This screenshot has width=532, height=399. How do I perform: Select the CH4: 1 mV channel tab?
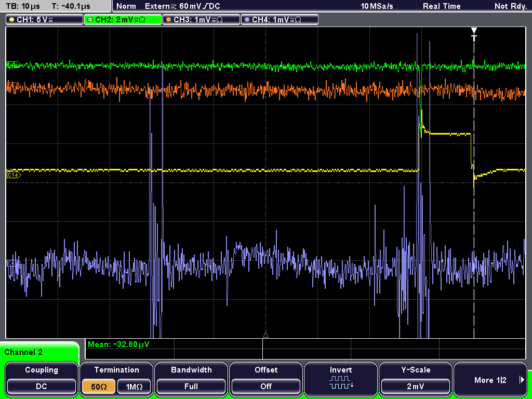280,20
